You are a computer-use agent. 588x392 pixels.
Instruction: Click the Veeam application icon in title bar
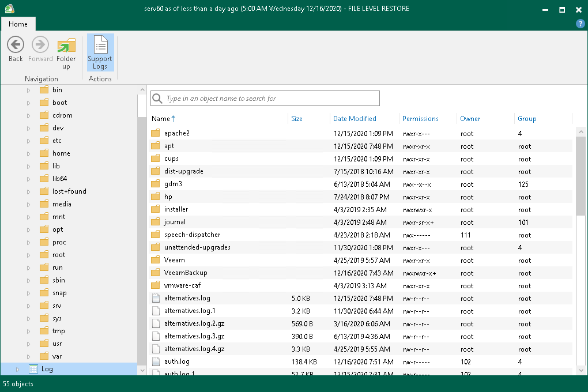(x=9, y=9)
